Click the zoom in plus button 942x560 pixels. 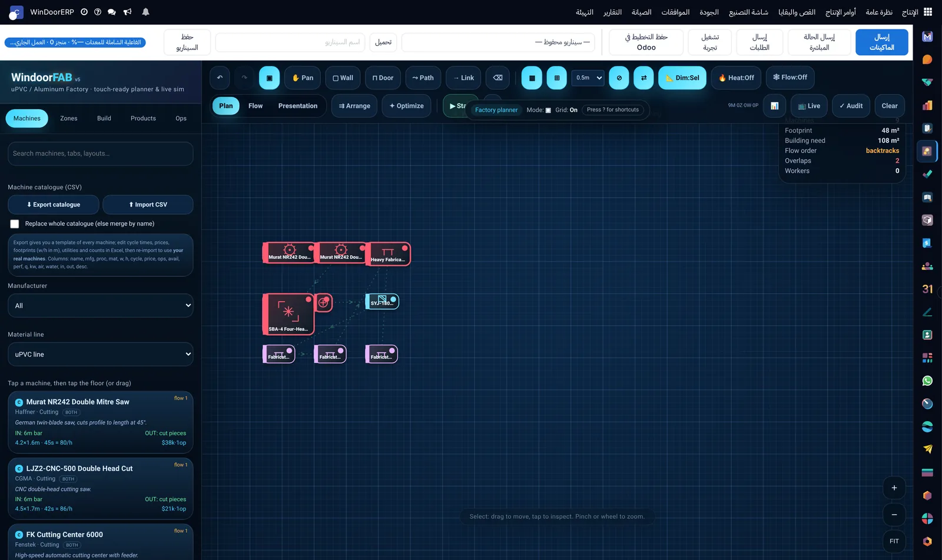click(894, 488)
